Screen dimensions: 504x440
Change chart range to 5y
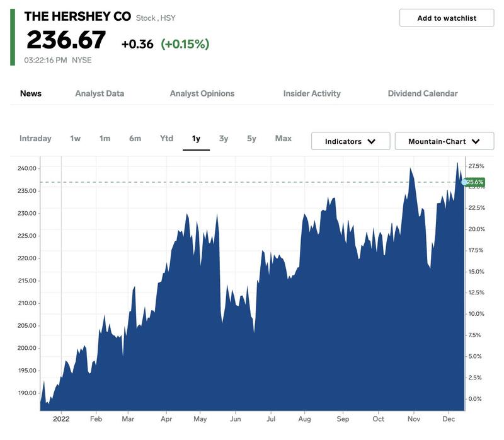251,139
